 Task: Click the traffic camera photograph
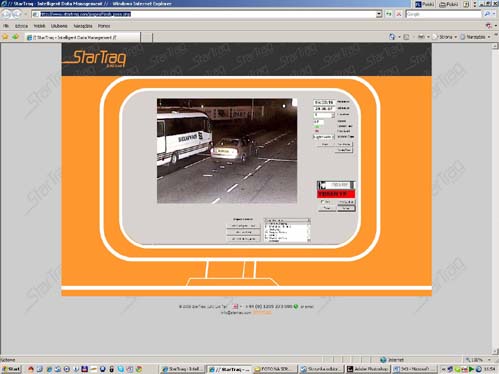coord(227,151)
